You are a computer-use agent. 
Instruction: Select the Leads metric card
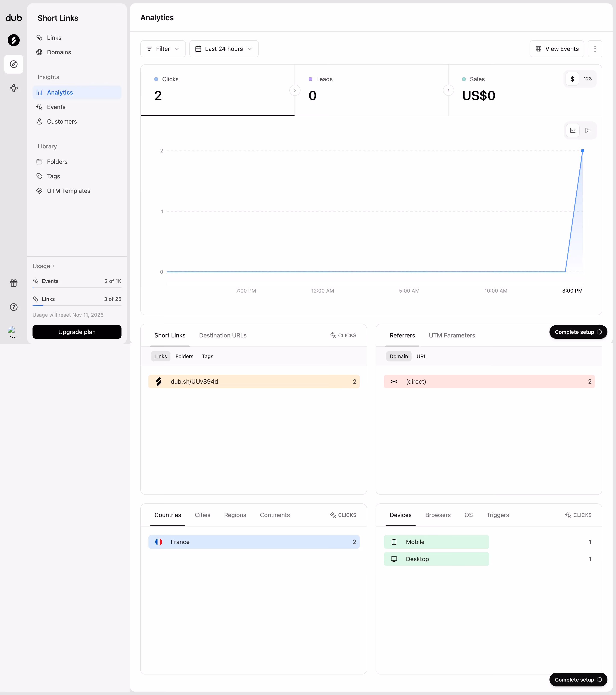tap(372, 90)
